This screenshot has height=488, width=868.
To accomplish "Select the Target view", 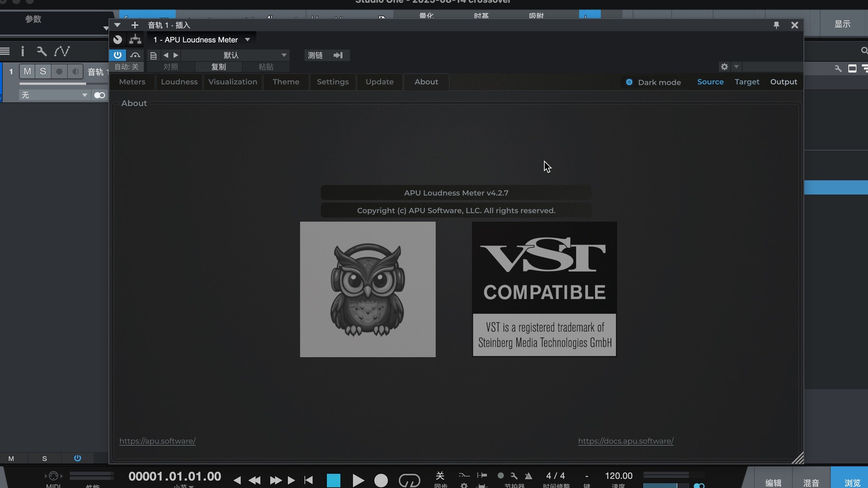I will (x=747, y=82).
